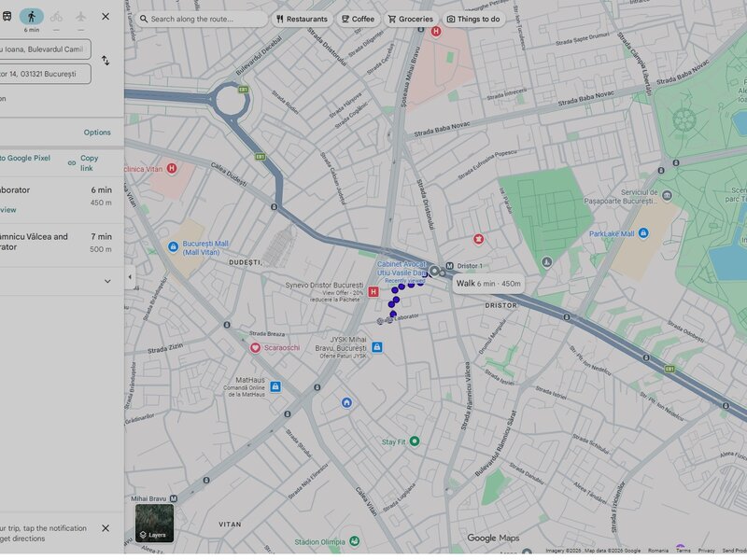Dismiss the trip notification tip

click(106, 528)
